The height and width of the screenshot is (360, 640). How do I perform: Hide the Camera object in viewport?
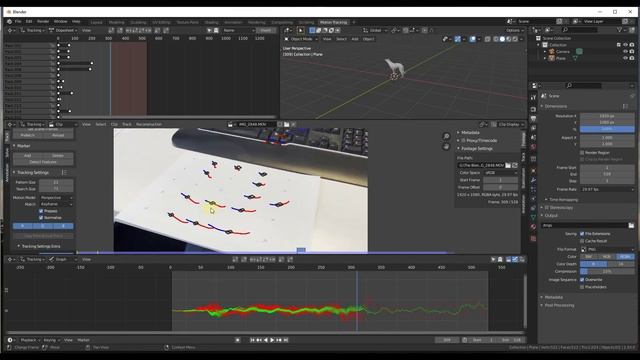[625, 51]
